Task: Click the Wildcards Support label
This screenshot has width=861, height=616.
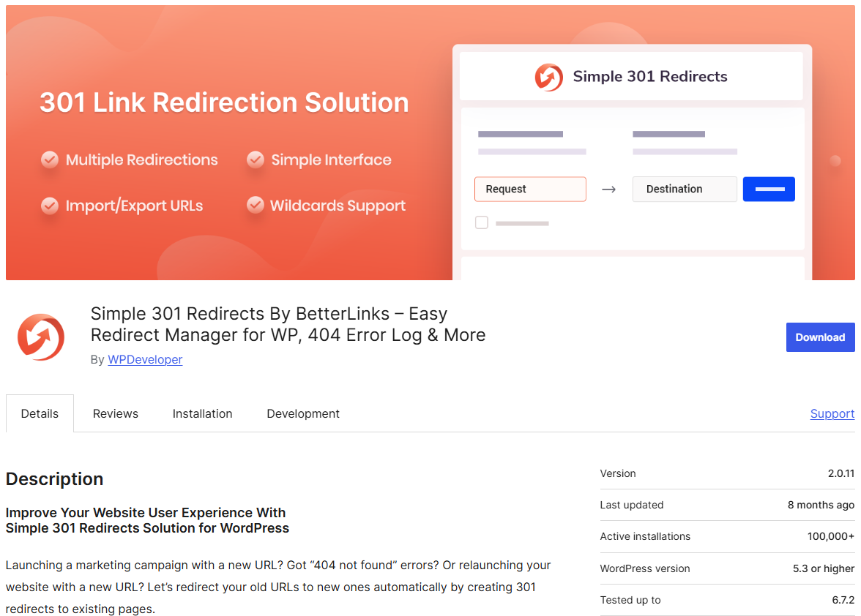Action: [x=338, y=206]
